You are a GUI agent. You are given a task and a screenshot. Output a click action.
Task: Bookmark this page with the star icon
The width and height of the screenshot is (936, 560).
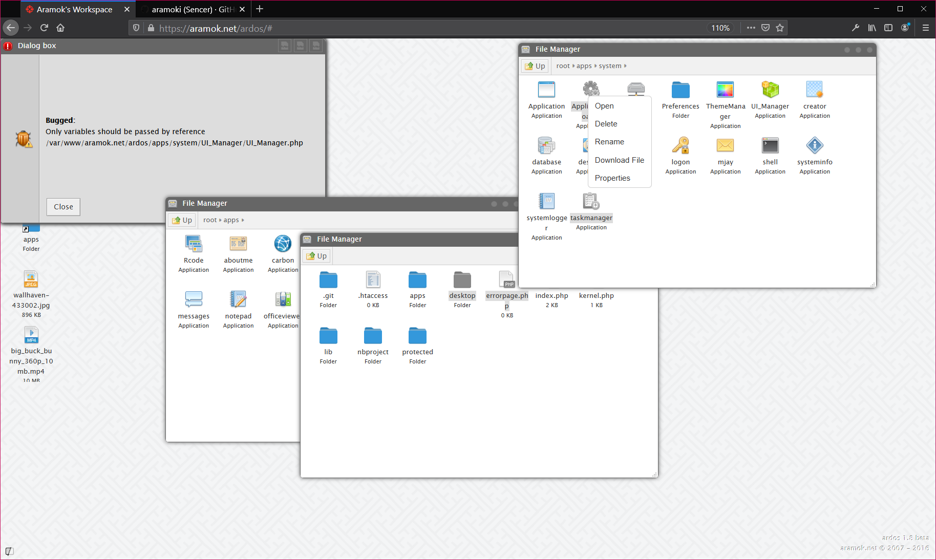pos(780,28)
